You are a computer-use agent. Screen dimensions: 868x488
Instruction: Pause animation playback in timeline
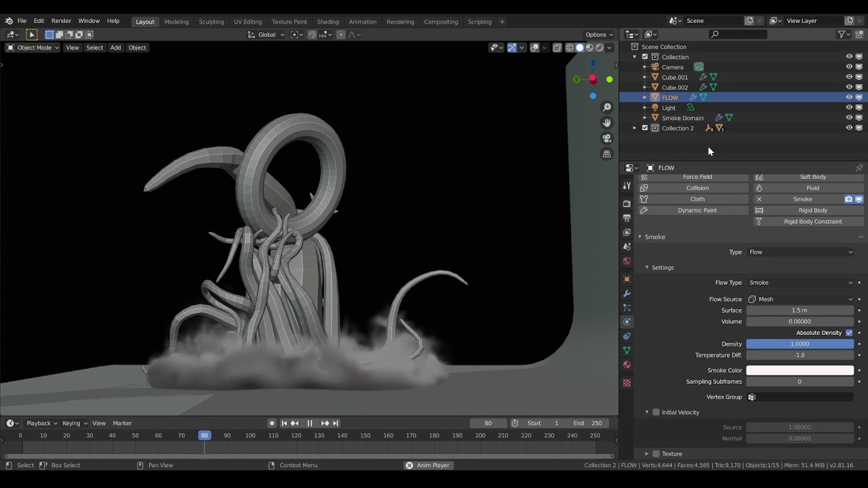(x=310, y=423)
